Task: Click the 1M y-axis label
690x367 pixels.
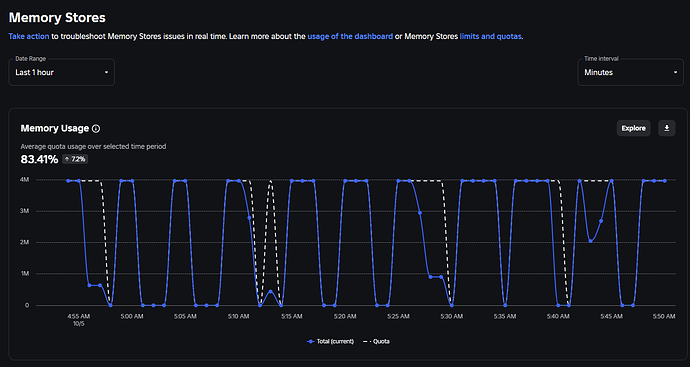Action: pyautogui.click(x=25, y=274)
